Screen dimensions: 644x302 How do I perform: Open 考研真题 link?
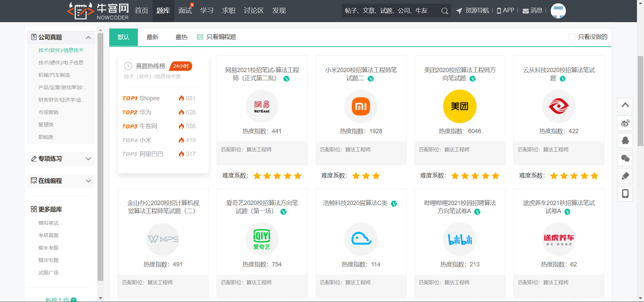(x=48, y=236)
